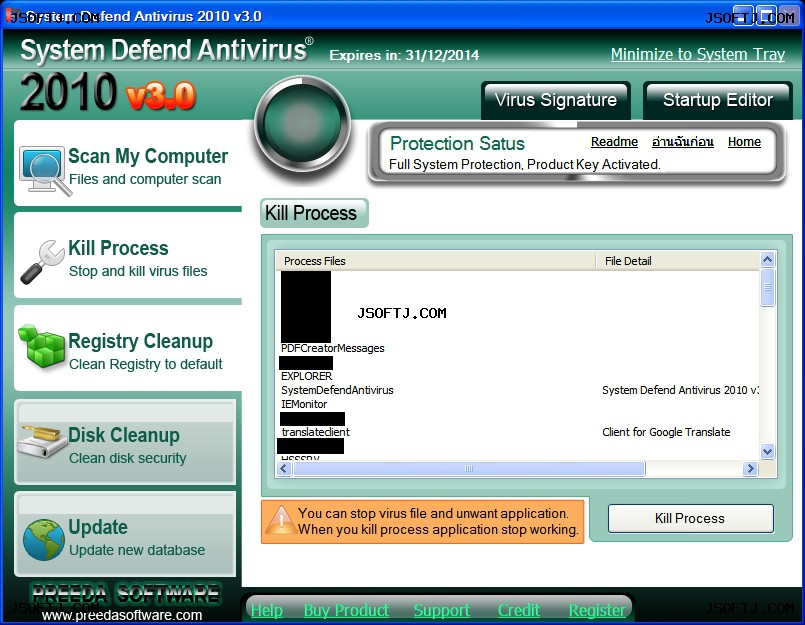Viewport: 805px width, 625px height.
Task: Click the Scan My Computer monitor icon
Action: (45, 171)
